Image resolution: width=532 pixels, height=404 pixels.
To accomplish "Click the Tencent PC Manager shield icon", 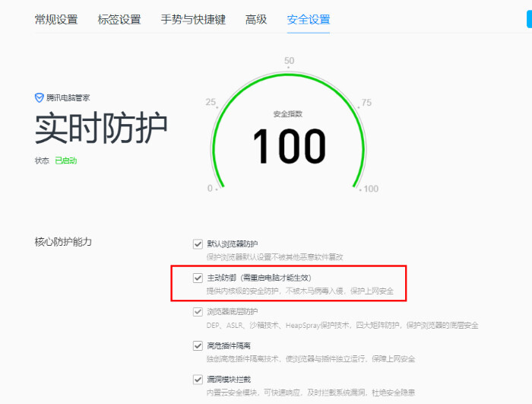I will [x=40, y=98].
